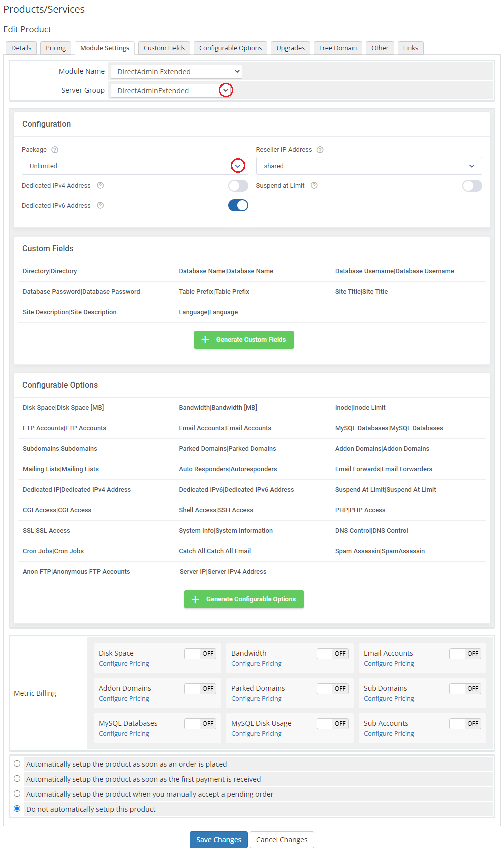The height and width of the screenshot is (859, 504).
Task: Click 'Disk Space|Disk Space [MB]' option
Action: click(x=63, y=408)
